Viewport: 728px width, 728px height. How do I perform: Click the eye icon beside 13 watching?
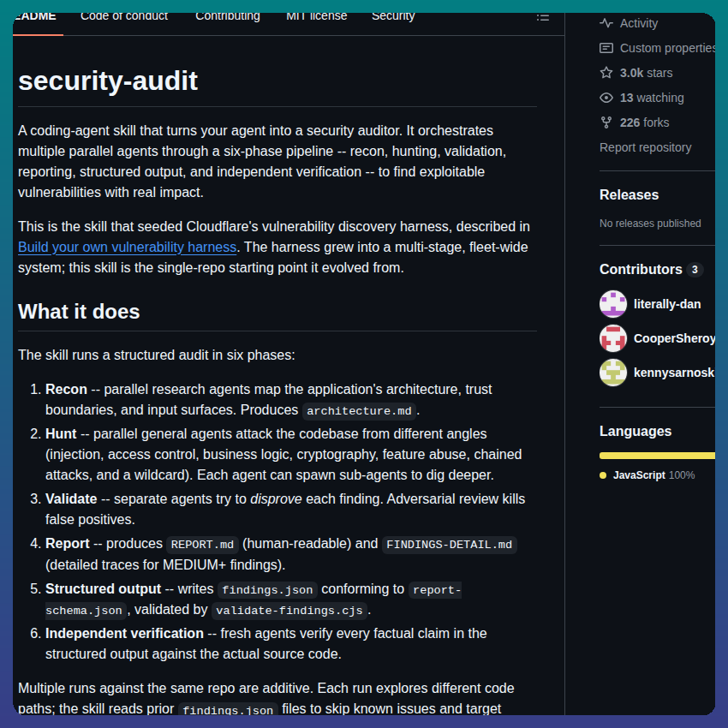pyautogui.click(x=606, y=98)
